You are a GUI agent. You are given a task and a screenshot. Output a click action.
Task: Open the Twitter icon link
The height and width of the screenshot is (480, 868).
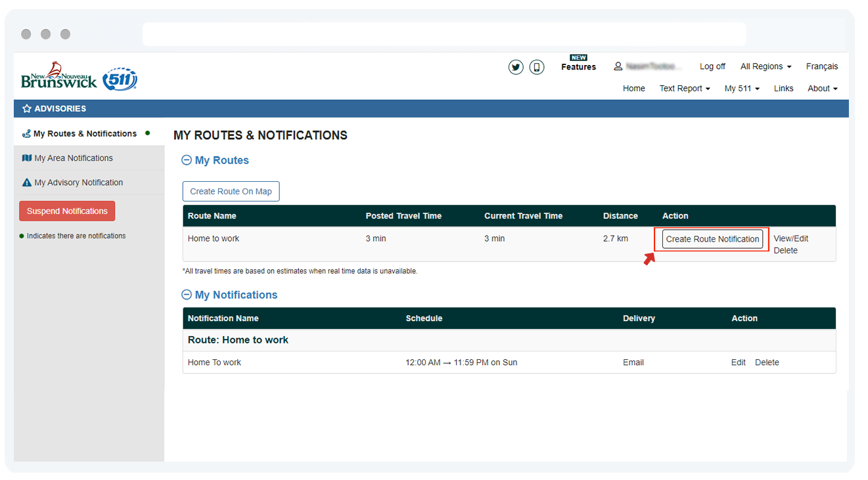[516, 67]
